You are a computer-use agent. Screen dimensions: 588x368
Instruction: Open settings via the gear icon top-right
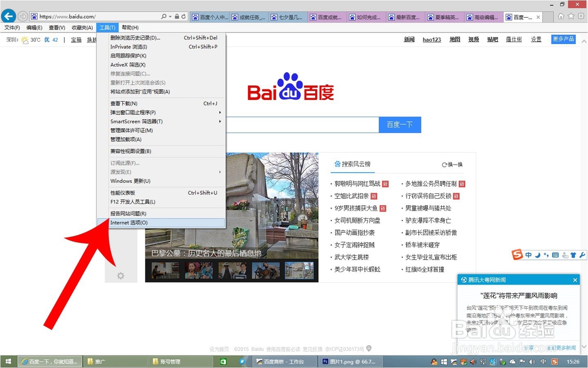[581, 16]
